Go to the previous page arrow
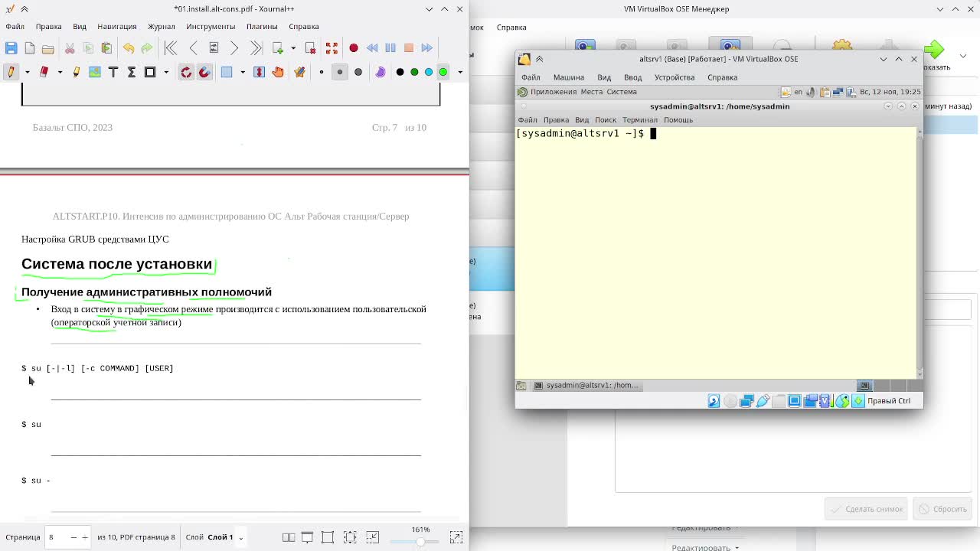Screen dimensions: 980x551 click(x=193, y=48)
